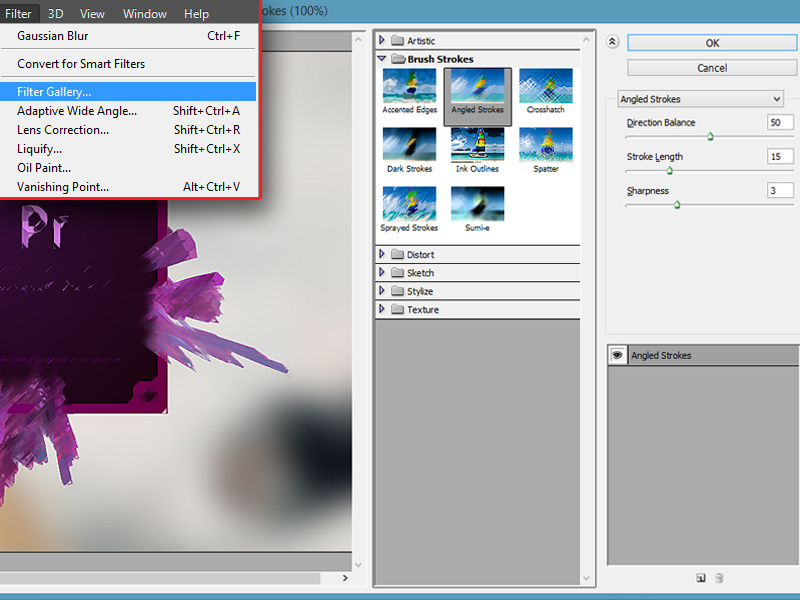
Task: Click filter list scrollbar down arrow
Action: coord(586,578)
